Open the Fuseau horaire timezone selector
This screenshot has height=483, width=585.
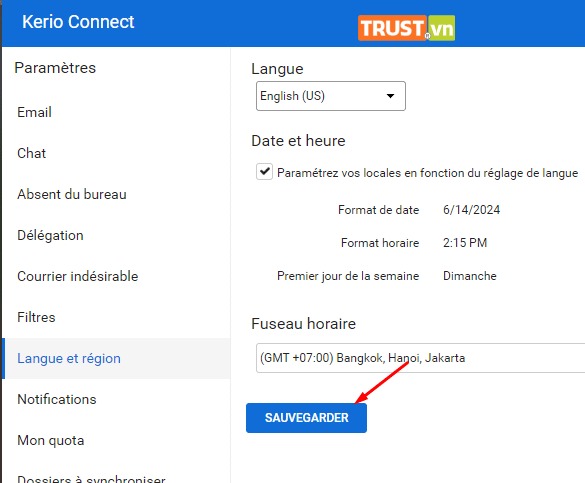(x=420, y=358)
